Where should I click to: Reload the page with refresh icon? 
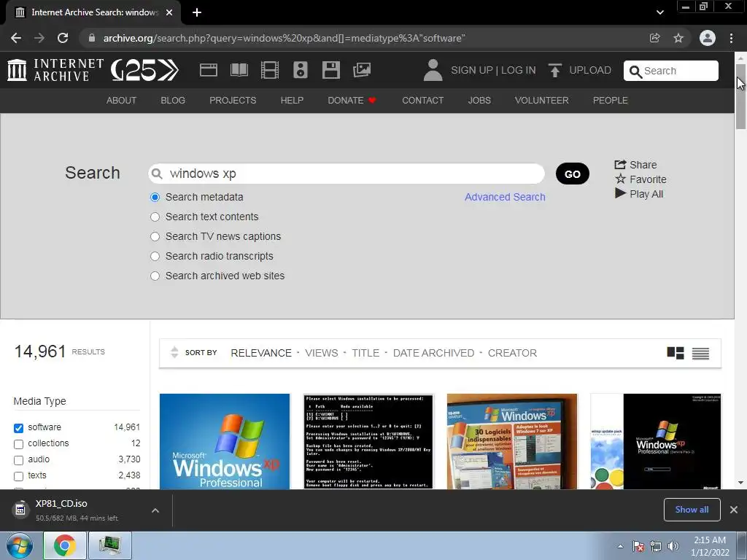point(63,38)
